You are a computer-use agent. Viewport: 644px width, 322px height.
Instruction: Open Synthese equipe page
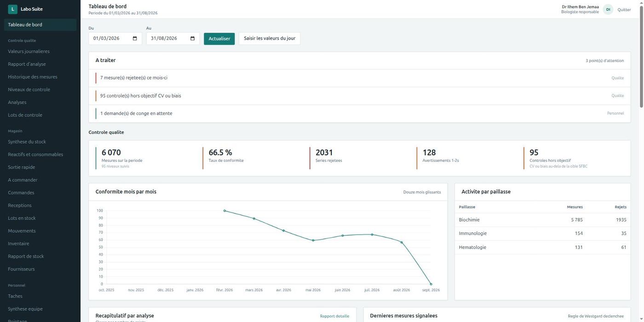coord(25,309)
